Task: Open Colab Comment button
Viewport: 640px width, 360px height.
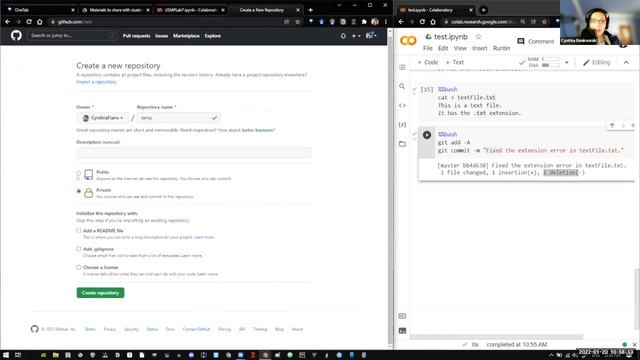Action: (x=536, y=41)
